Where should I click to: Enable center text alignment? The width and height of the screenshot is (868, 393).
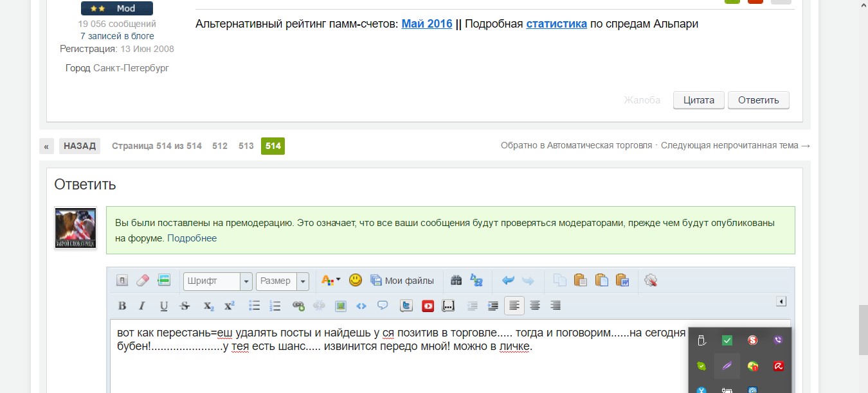click(535, 306)
